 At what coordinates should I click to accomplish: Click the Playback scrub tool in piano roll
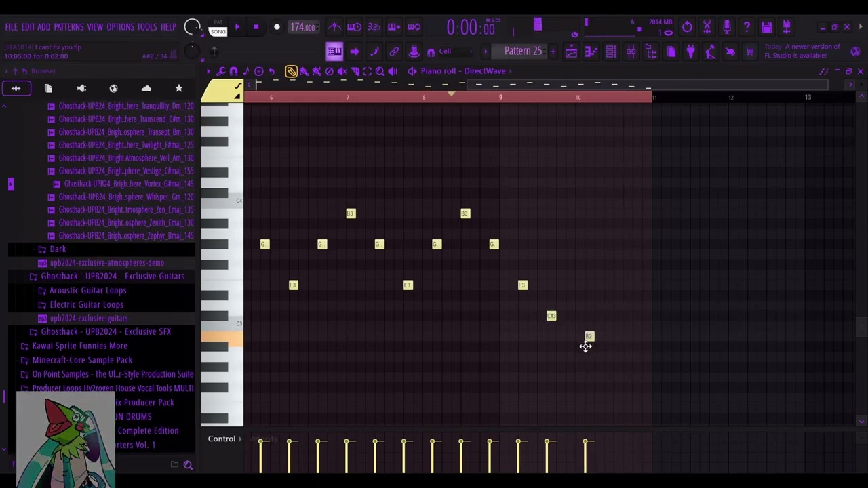393,71
